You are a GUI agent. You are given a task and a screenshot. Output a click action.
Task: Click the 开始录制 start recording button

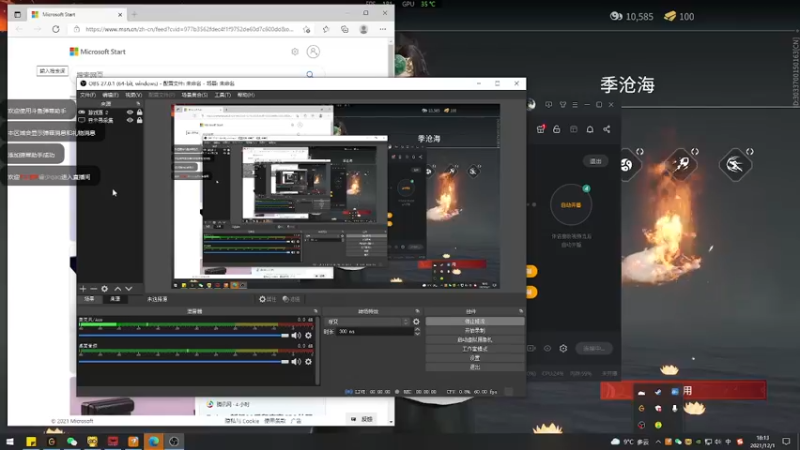(x=474, y=331)
